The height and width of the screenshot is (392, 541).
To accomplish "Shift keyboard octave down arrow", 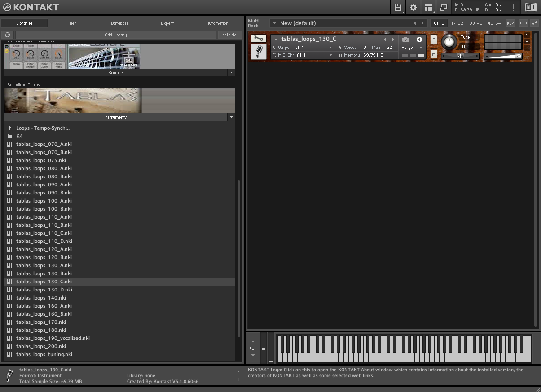I will (x=253, y=355).
